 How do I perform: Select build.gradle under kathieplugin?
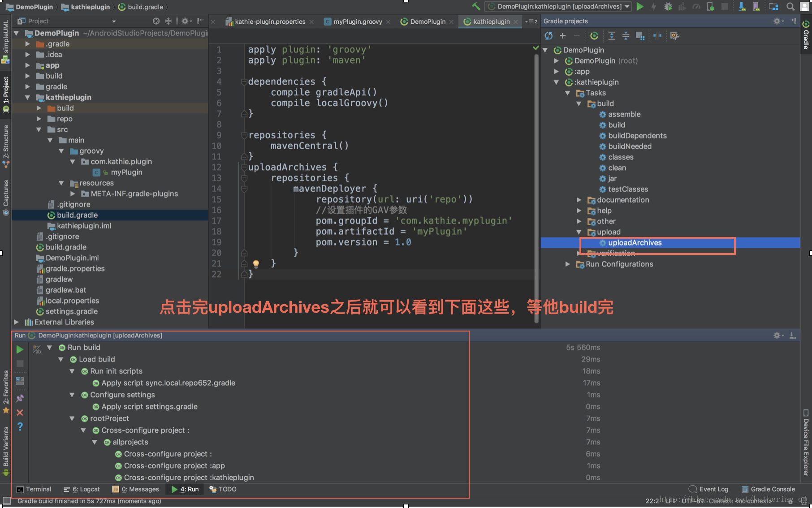[77, 215]
